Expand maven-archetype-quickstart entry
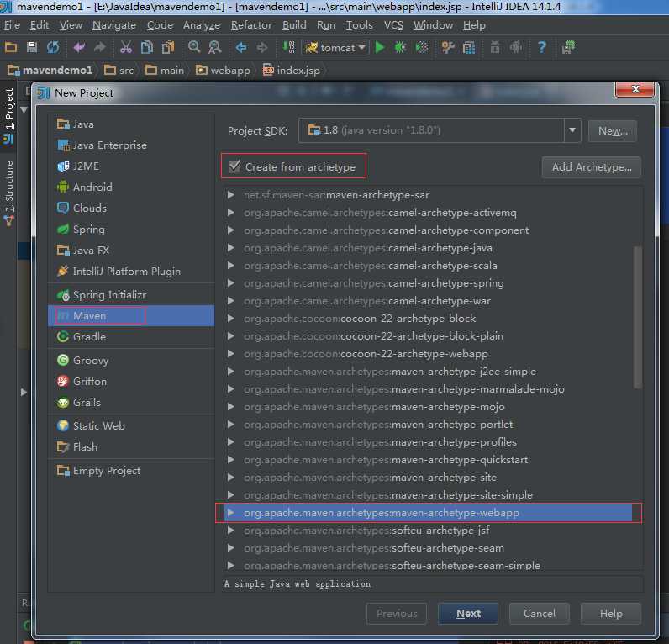669x644 pixels. [231, 460]
